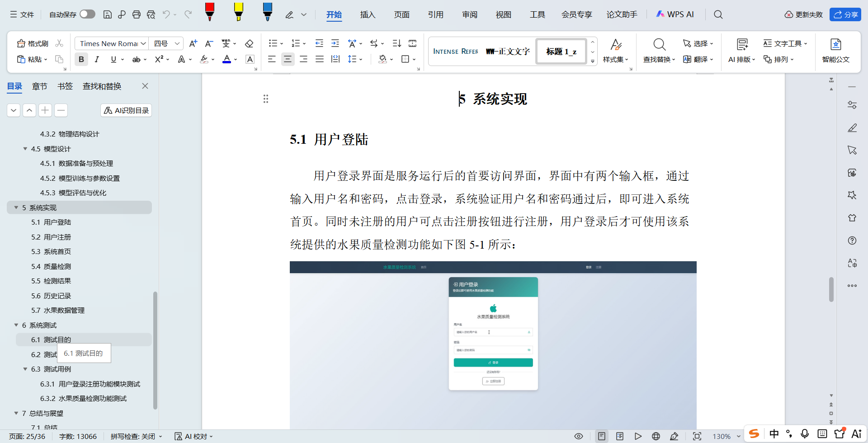Click the reading mode eye icon in status bar
Screen dimensions: 868x443
click(579, 436)
